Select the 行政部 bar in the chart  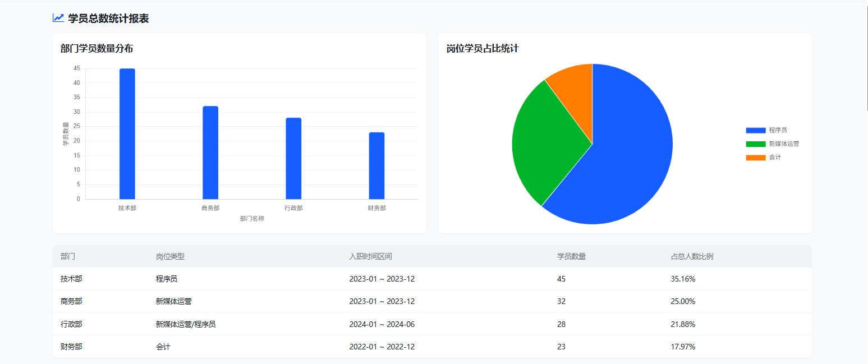(293, 159)
